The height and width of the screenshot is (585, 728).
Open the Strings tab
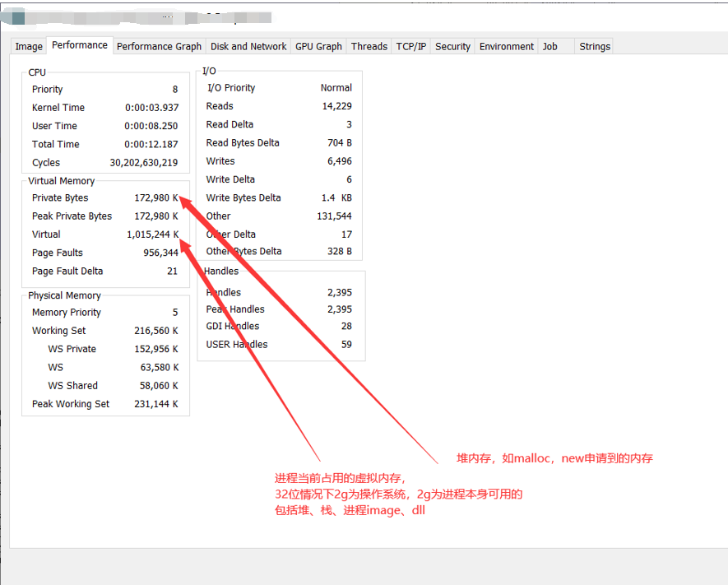point(595,47)
